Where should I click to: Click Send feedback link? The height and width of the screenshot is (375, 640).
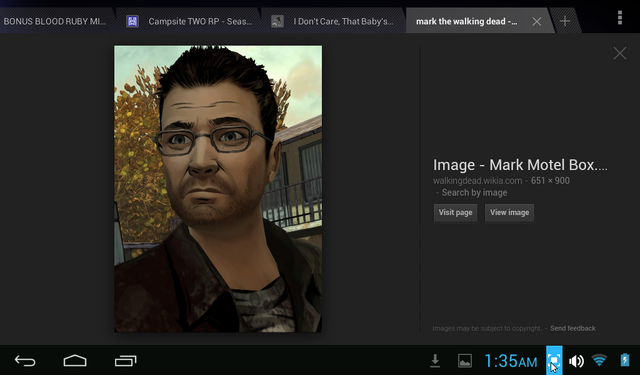[x=573, y=328]
